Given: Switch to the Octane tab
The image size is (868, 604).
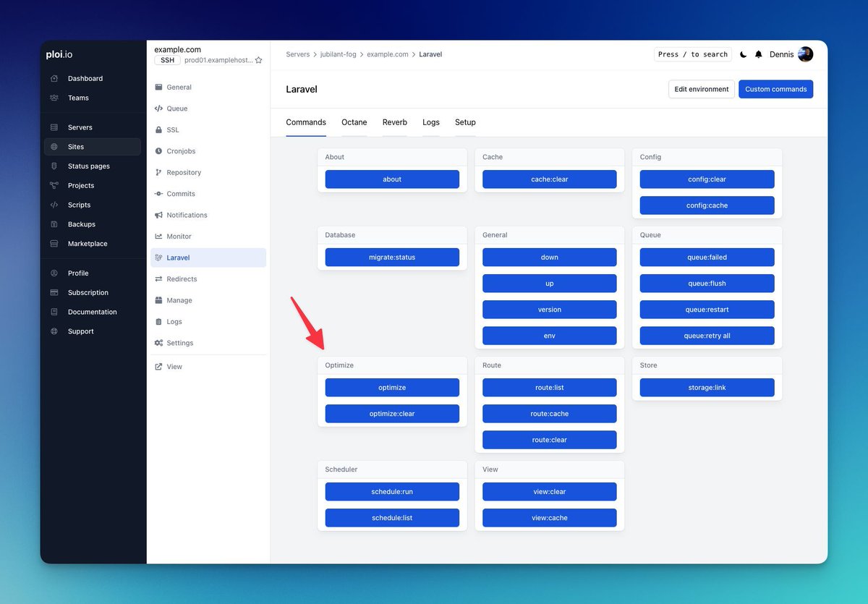Looking at the screenshot, I should pos(354,122).
